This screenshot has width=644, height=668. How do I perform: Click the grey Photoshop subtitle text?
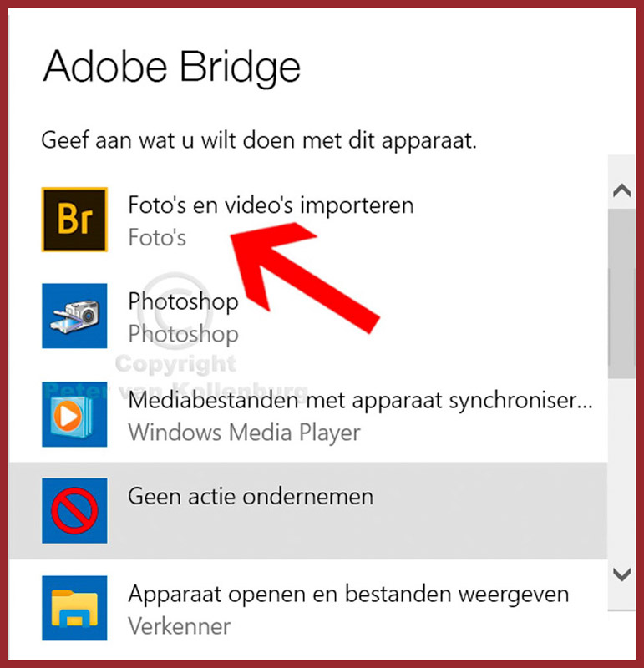point(183,333)
